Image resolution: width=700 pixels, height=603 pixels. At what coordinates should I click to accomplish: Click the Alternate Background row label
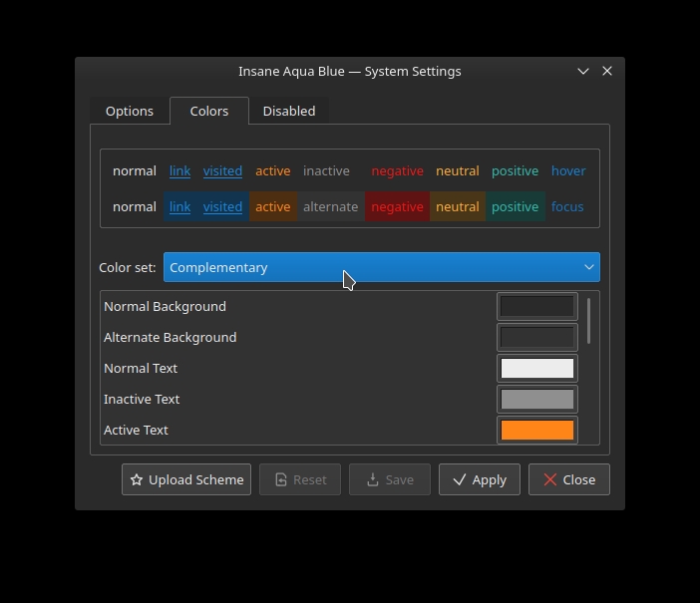click(x=171, y=338)
